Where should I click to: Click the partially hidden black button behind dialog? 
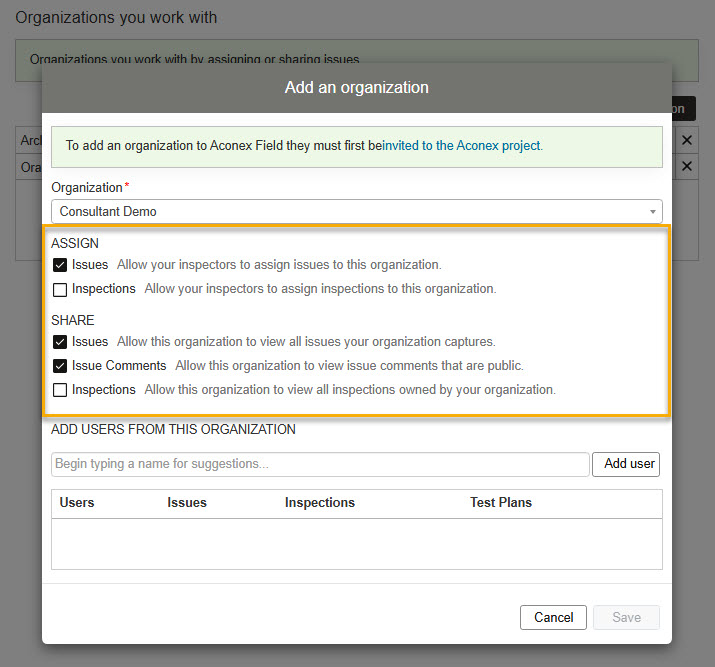point(683,109)
